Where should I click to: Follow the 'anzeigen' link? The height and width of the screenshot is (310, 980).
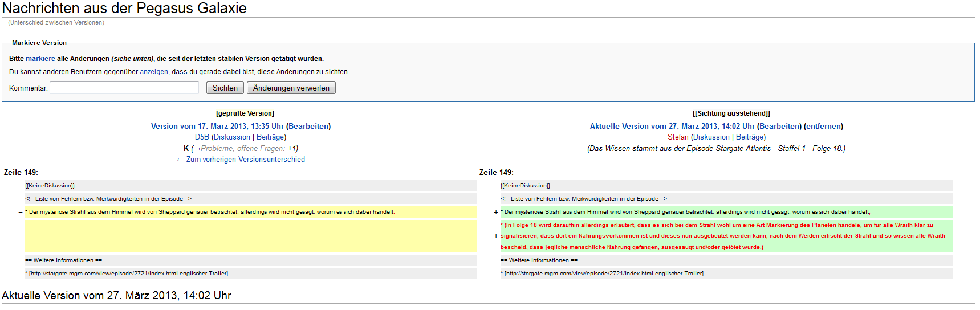(x=154, y=72)
